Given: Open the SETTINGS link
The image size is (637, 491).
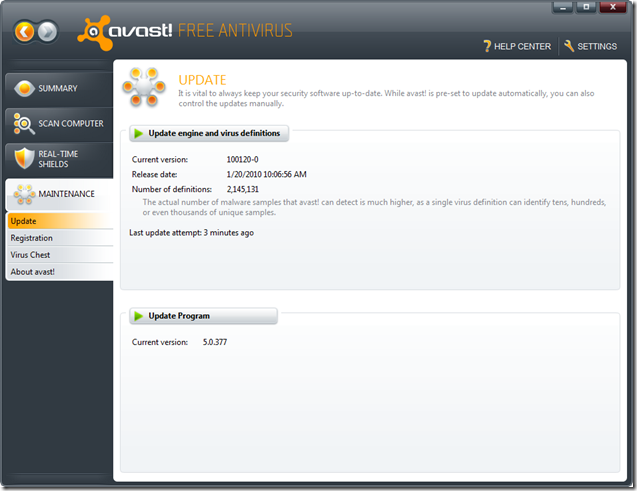Looking at the screenshot, I should 590,46.
